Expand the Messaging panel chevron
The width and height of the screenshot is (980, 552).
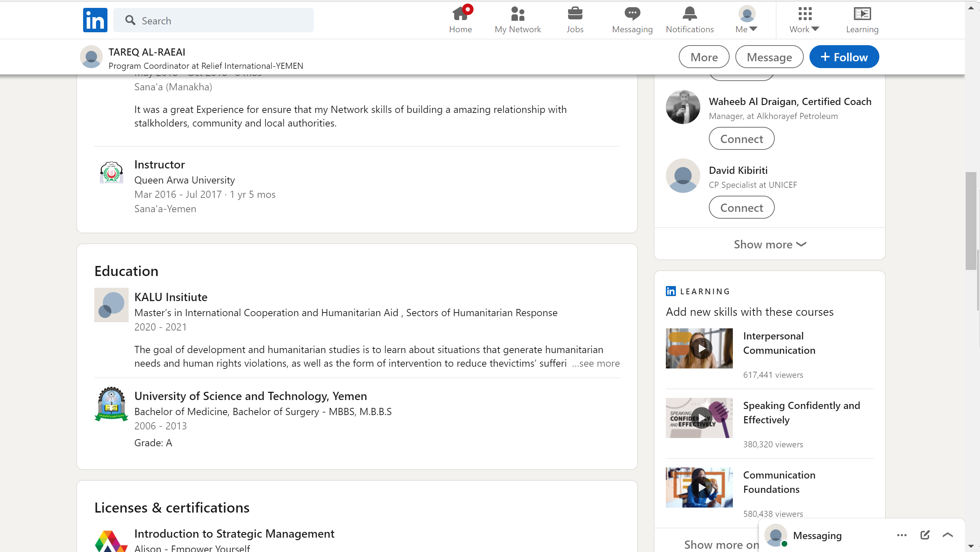tap(948, 535)
